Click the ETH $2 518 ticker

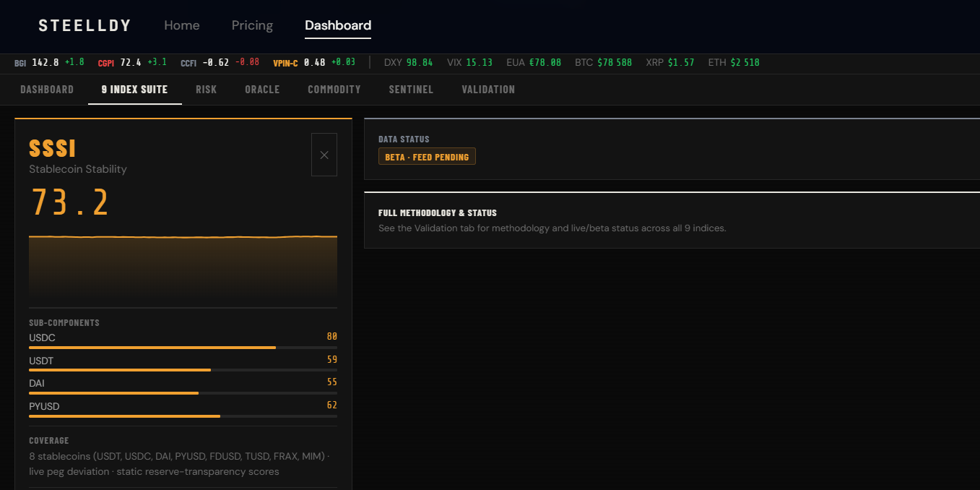[x=734, y=63]
